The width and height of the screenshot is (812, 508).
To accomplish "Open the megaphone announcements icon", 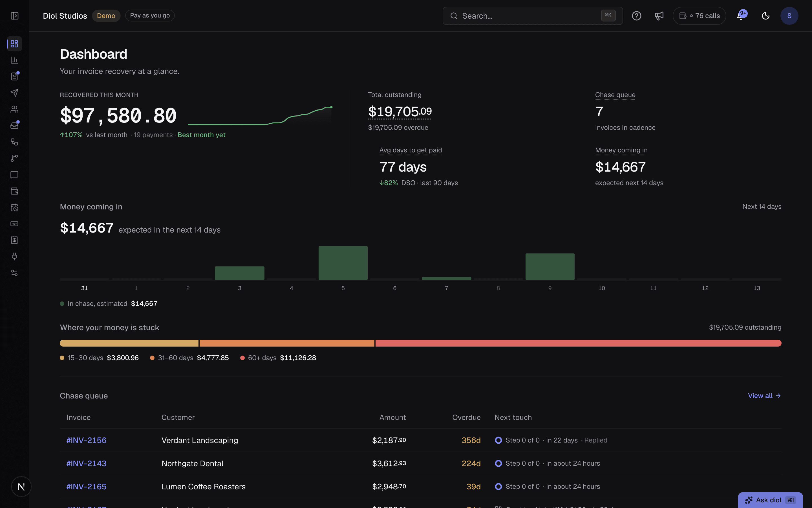I will (659, 16).
